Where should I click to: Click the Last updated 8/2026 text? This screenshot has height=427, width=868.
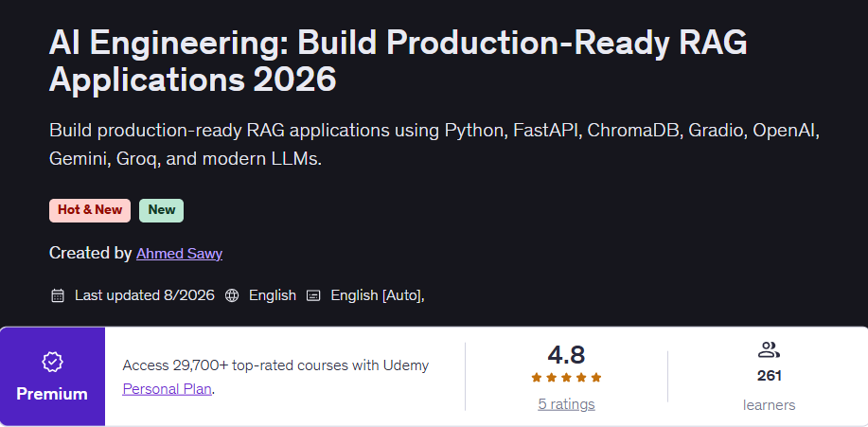pos(145,295)
